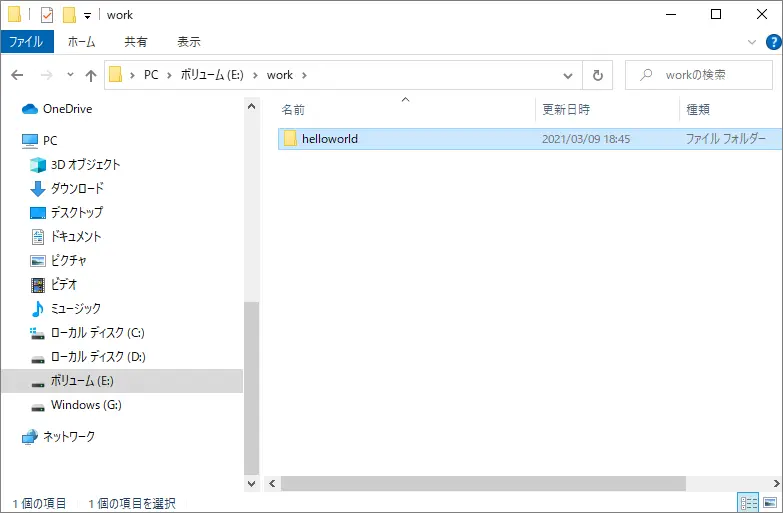The width and height of the screenshot is (783, 513).
Task: Switch to the 表示 ribbon tab
Action: click(x=188, y=42)
